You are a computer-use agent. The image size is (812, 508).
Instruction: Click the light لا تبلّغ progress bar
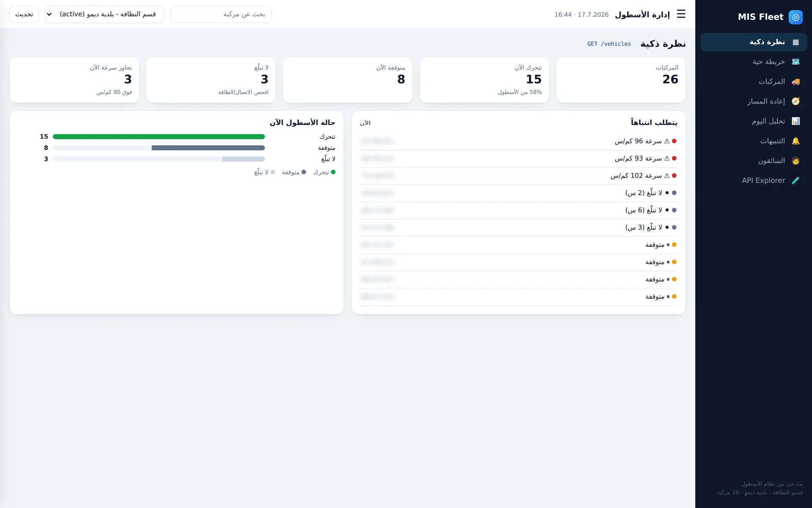coord(244,159)
